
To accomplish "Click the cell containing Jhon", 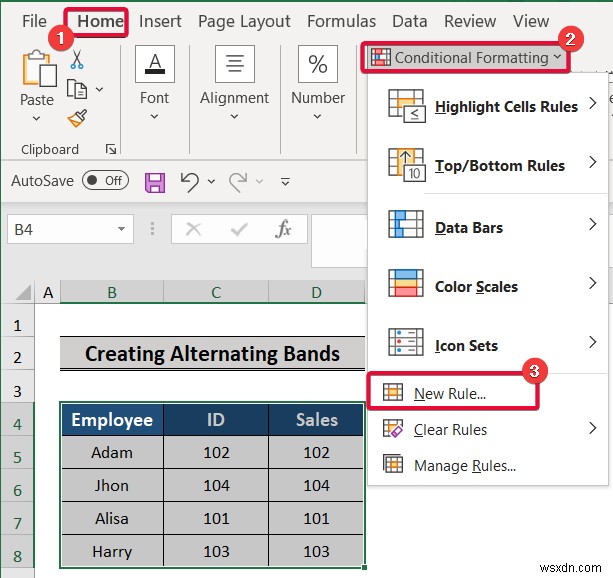I will 112,485.
